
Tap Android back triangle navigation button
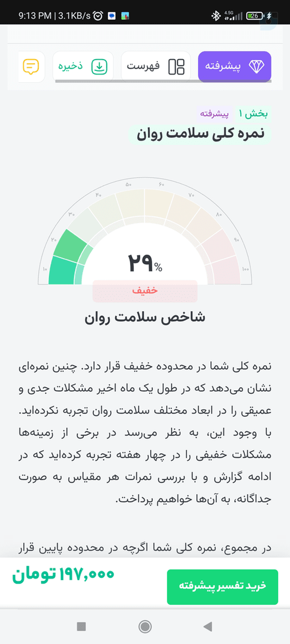coord(208,627)
